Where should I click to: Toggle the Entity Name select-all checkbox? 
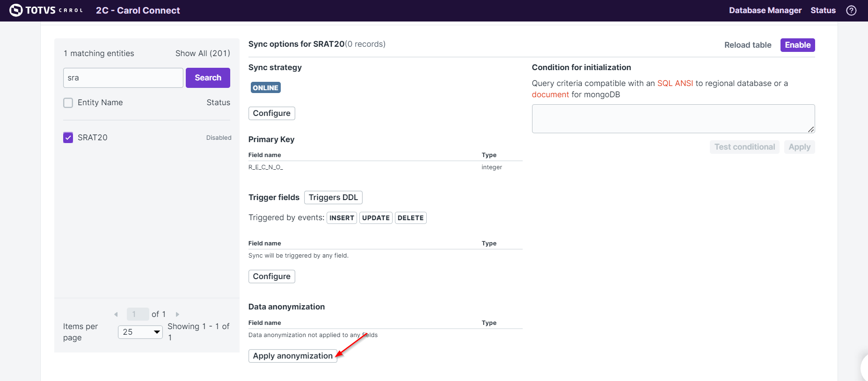point(68,103)
